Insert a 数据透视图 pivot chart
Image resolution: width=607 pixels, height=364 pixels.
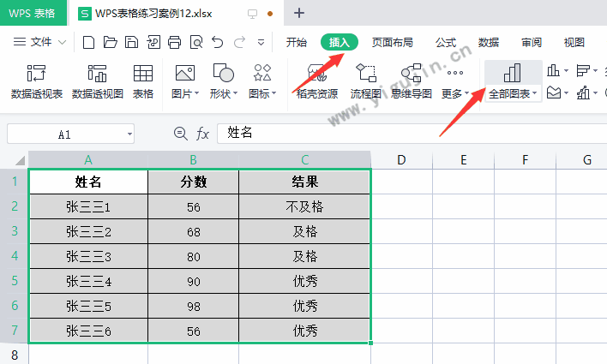98,81
